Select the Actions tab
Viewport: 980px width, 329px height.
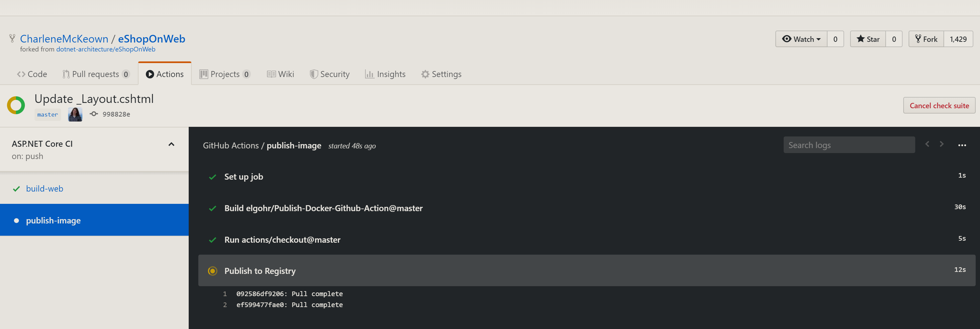[x=165, y=74]
